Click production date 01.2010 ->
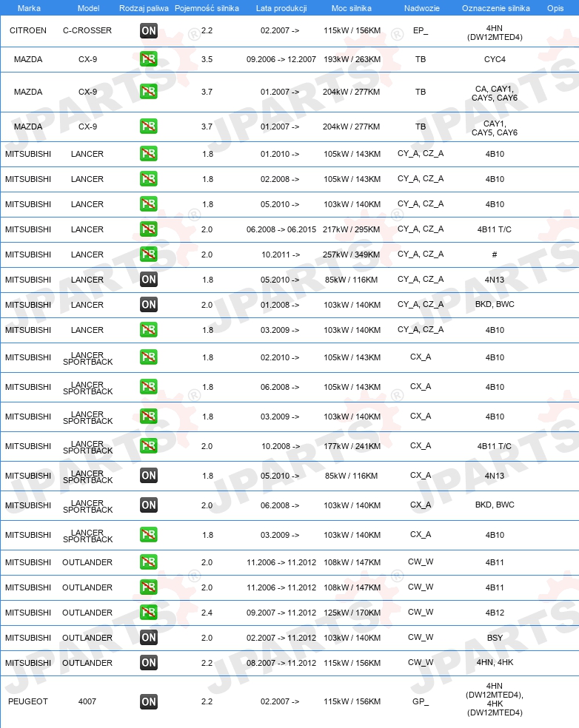The width and height of the screenshot is (579, 728). (280, 154)
